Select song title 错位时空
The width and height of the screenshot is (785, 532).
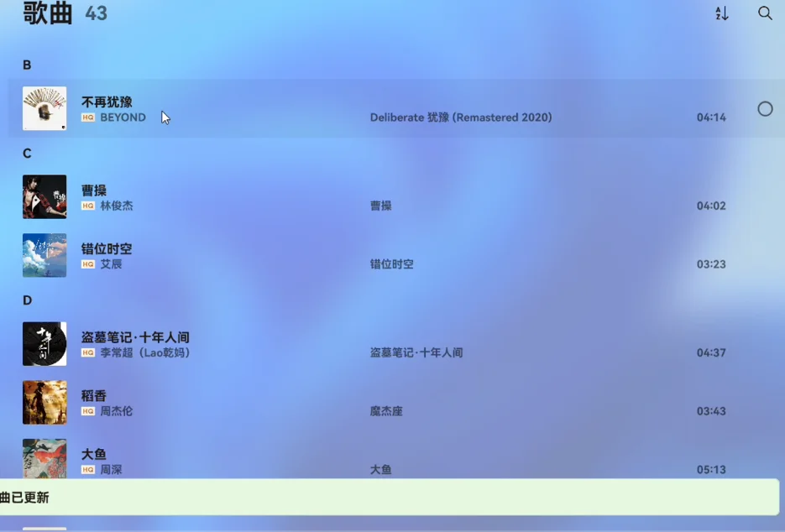tap(107, 248)
